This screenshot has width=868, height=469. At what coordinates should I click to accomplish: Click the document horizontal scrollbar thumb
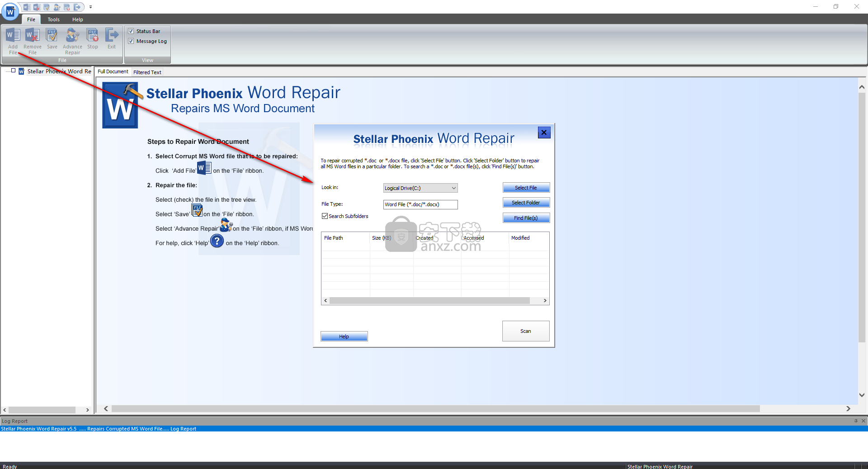tap(436, 408)
